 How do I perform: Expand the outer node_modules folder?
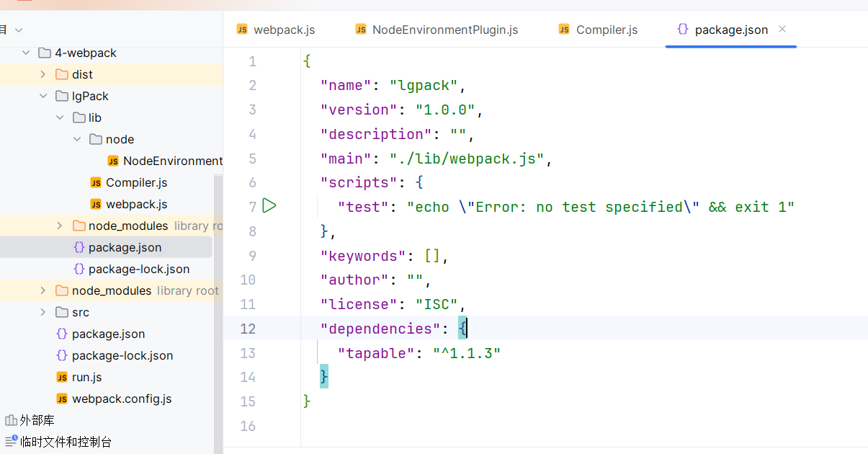click(x=43, y=290)
